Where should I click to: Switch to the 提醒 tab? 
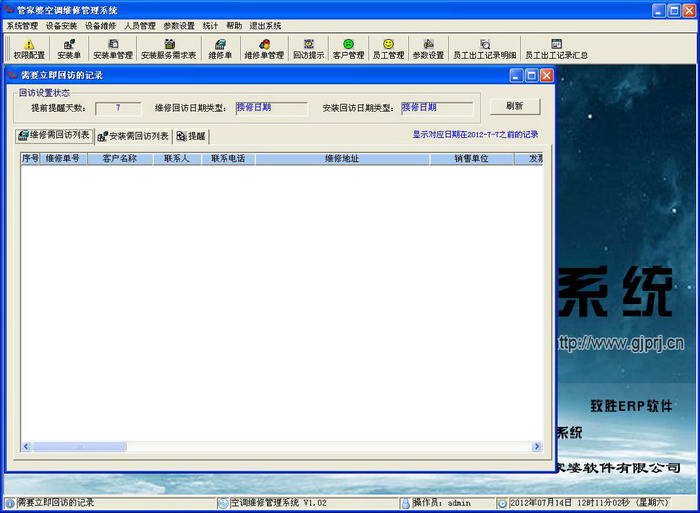[191, 136]
